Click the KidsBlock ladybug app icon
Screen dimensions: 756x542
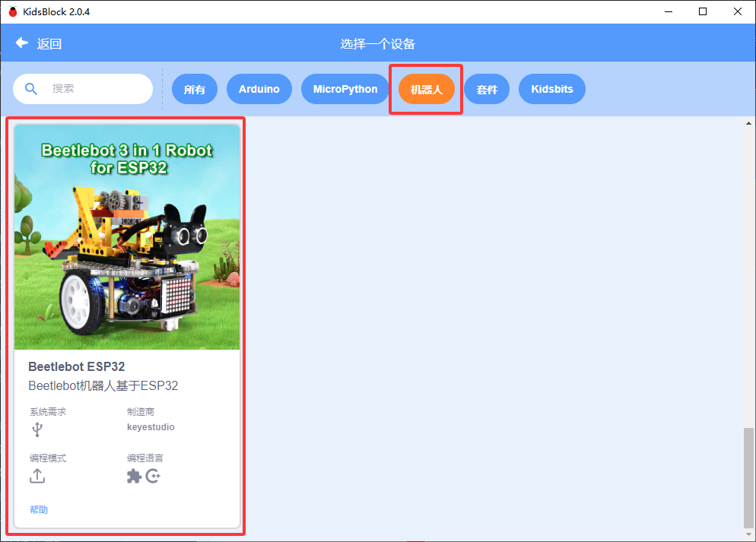click(13, 11)
